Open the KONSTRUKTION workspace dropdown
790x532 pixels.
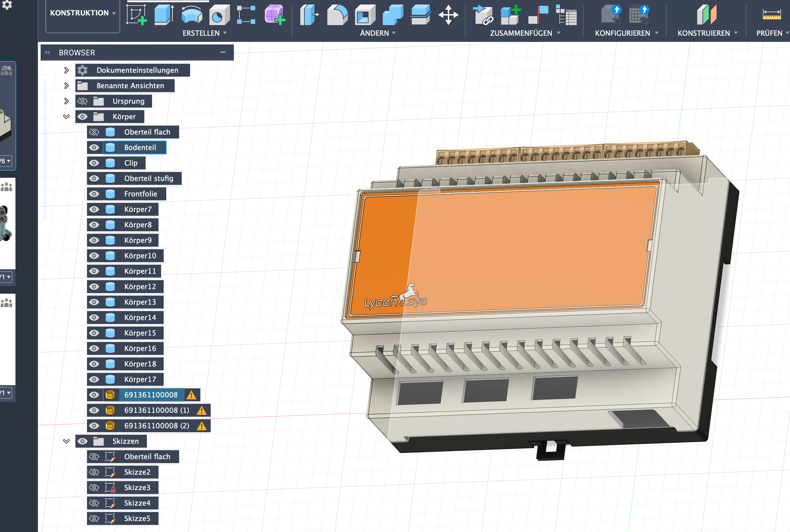82,13
